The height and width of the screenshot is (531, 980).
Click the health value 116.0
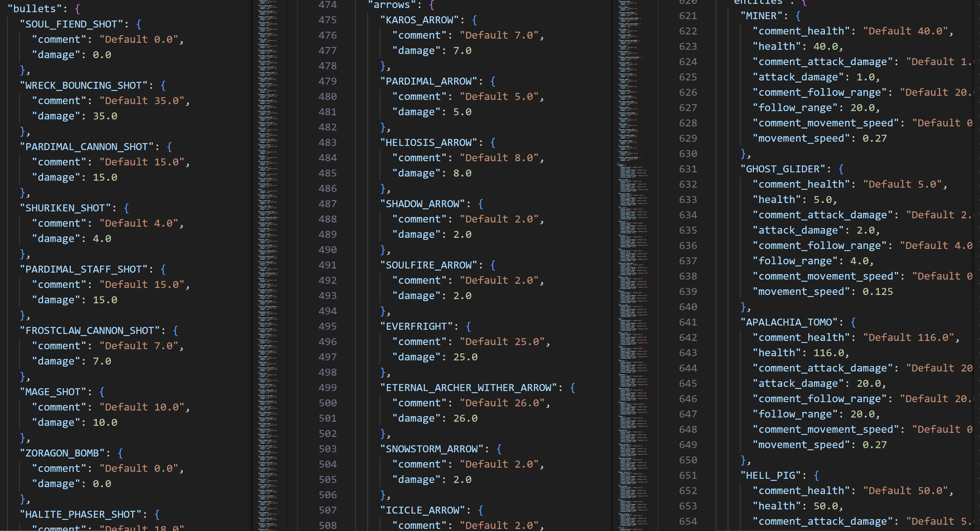tap(829, 353)
